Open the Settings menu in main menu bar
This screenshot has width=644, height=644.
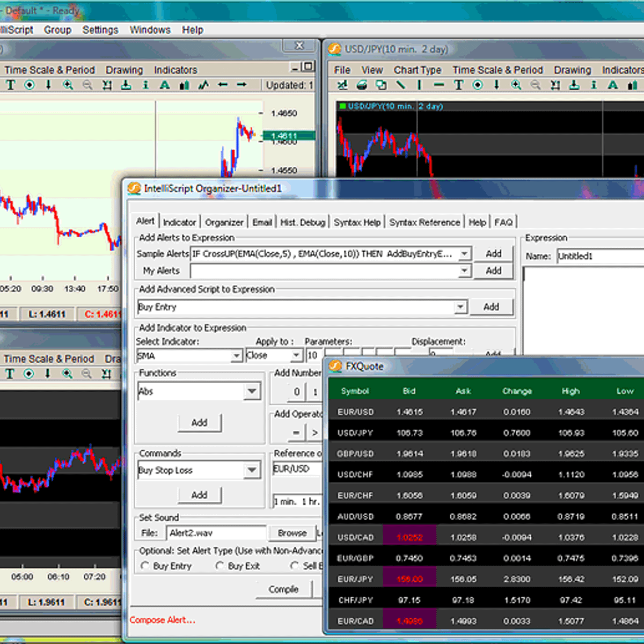tap(100, 30)
